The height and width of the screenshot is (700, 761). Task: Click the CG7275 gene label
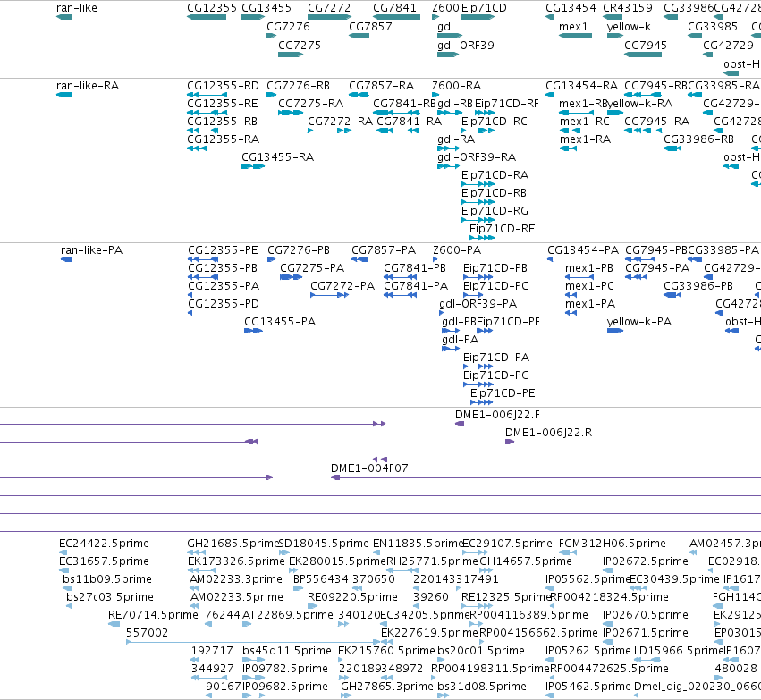[300, 45]
